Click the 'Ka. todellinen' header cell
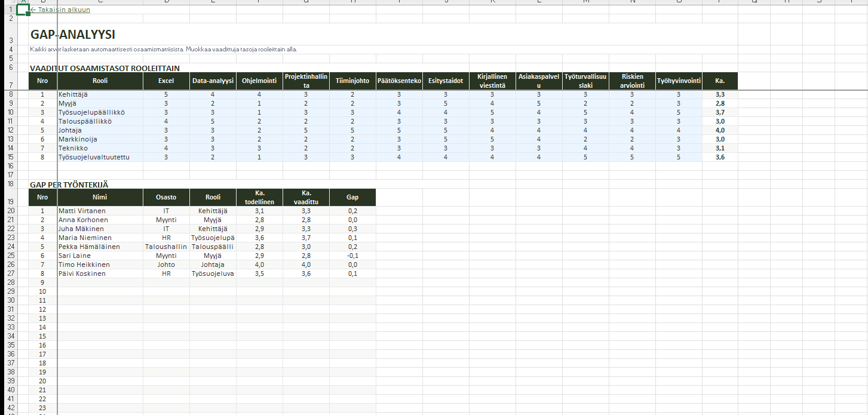The image size is (868, 415). (x=259, y=198)
